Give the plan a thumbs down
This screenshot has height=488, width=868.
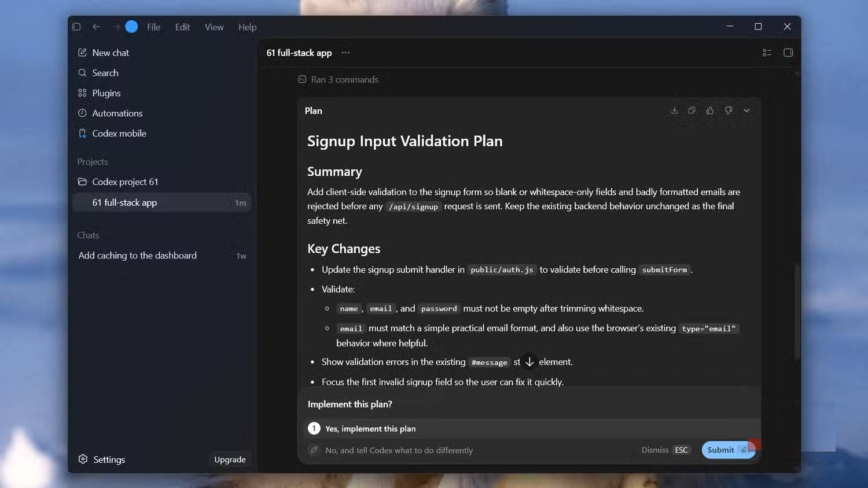pyautogui.click(x=729, y=110)
